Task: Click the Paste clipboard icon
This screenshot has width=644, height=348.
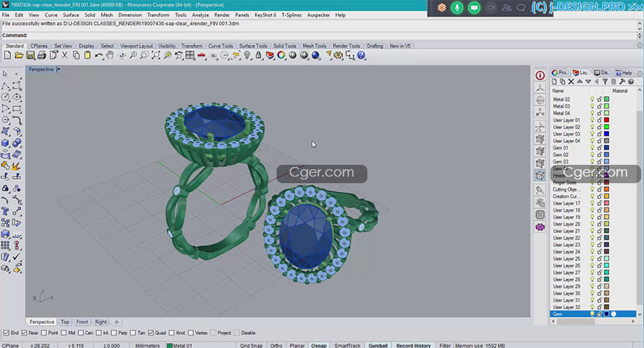Action: (88, 55)
